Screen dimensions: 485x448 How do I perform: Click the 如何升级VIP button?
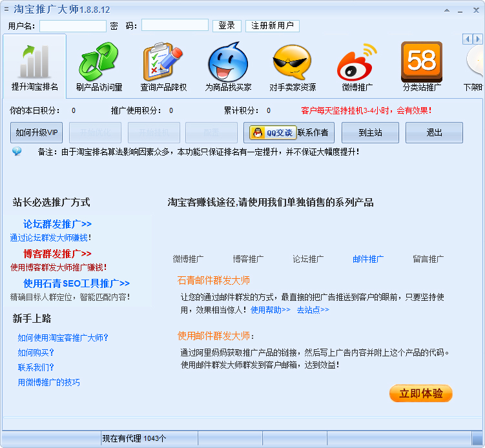(x=37, y=132)
